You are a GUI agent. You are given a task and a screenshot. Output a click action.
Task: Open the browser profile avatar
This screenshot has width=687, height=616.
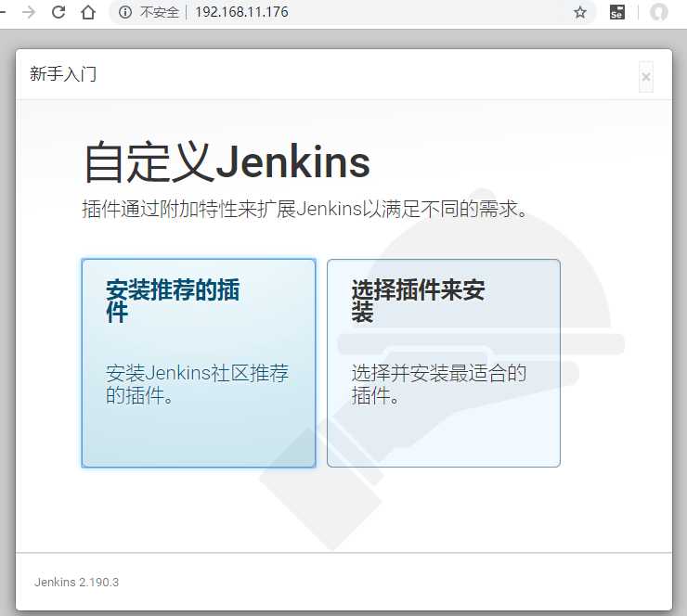point(658,12)
